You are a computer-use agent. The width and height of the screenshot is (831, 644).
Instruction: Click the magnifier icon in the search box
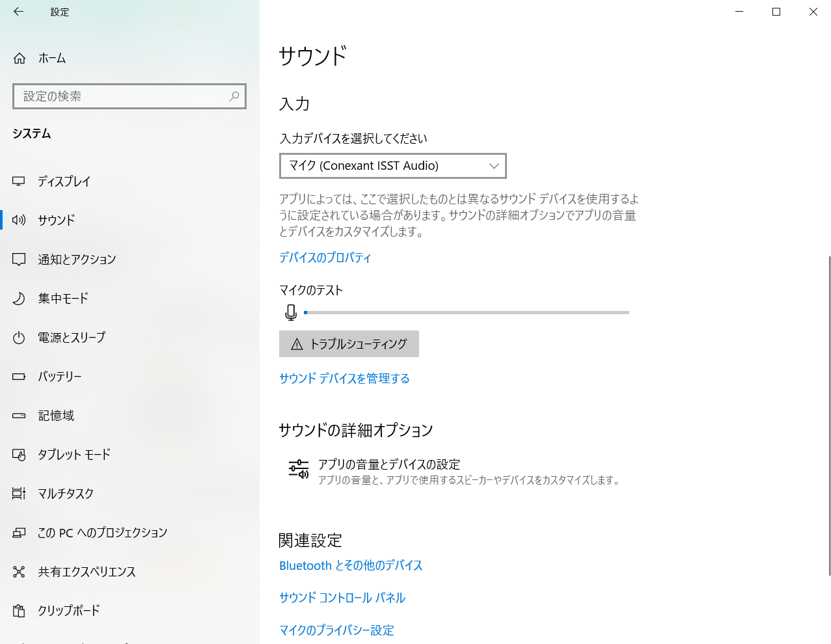click(x=234, y=96)
